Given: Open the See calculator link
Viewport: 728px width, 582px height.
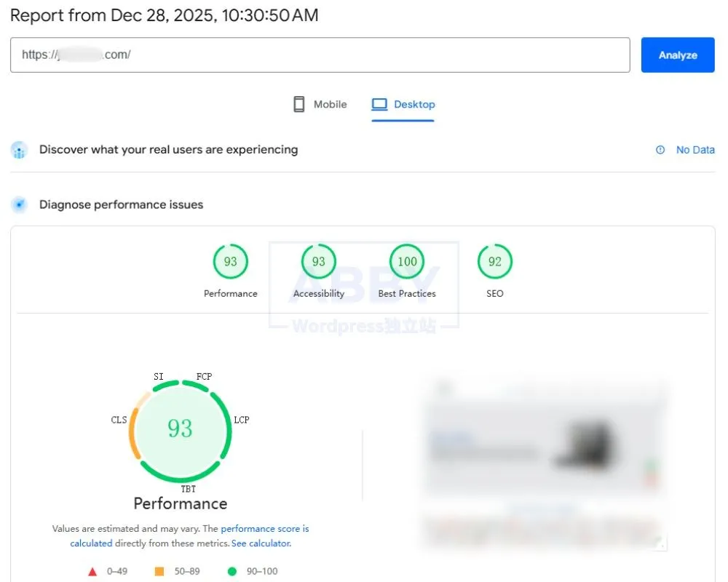Looking at the screenshot, I should pos(261,543).
